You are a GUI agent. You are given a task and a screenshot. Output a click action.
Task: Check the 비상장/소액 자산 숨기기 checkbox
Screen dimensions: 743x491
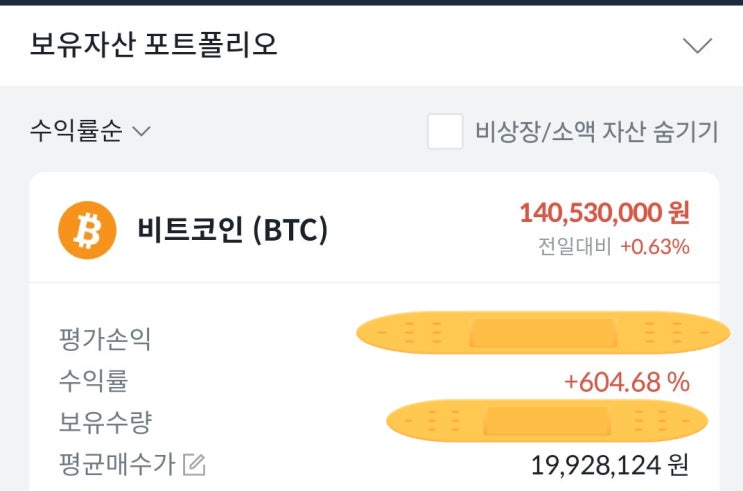[445, 132]
